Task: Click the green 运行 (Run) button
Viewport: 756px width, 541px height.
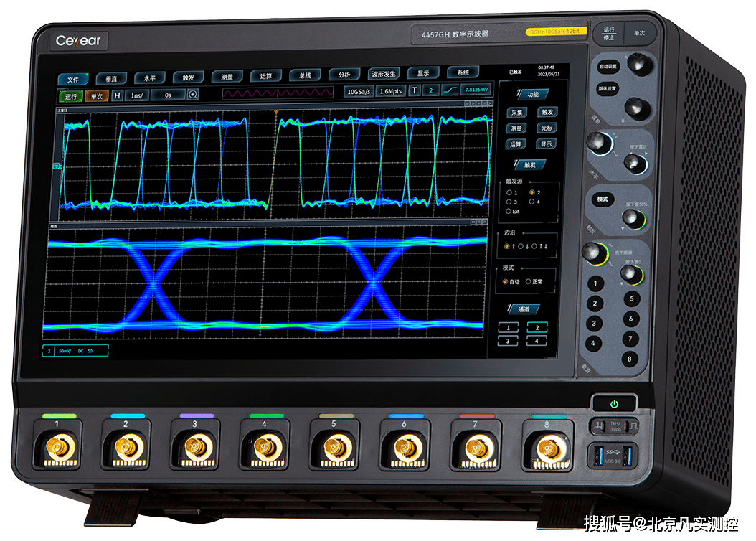Action: (70, 96)
